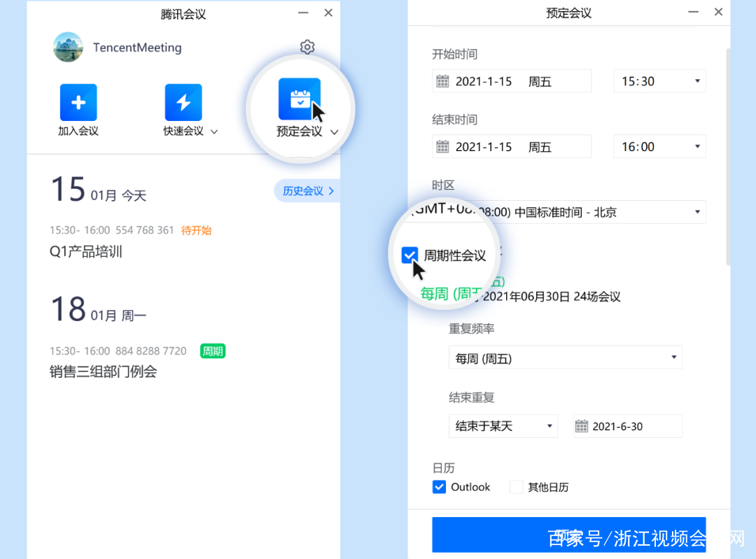Click meeting ID 554 768 361
This screenshot has width=756, height=559.
tap(145, 230)
